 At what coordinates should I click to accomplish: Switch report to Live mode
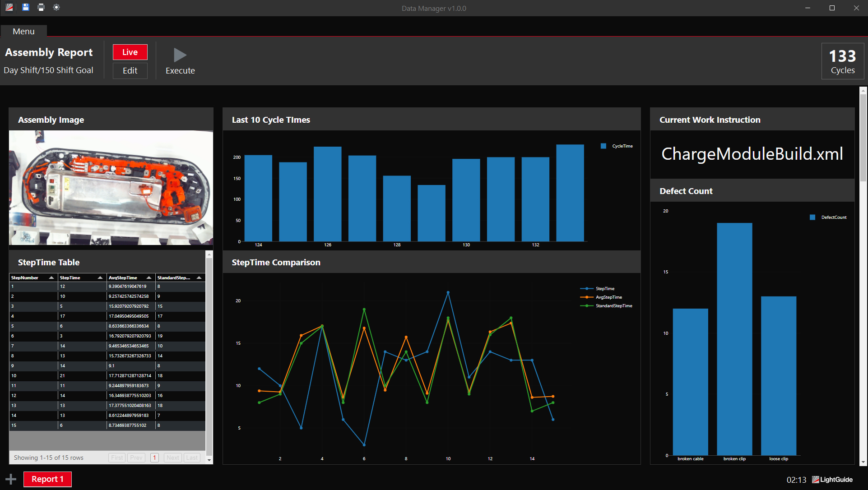point(130,52)
